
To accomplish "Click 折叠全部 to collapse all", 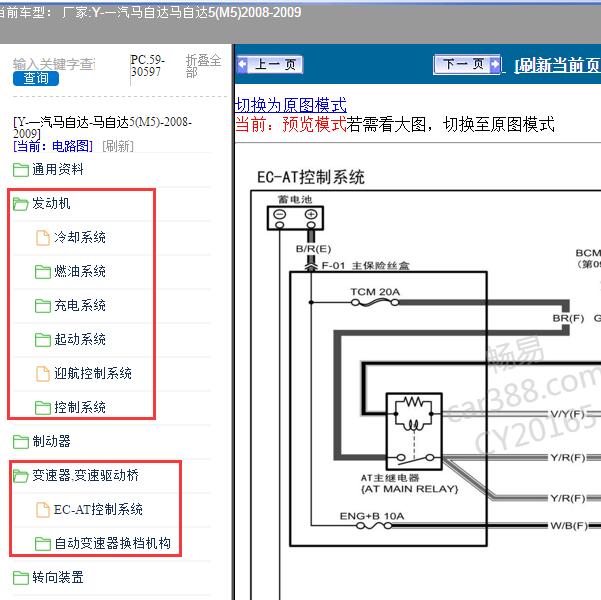I will point(204,66).
